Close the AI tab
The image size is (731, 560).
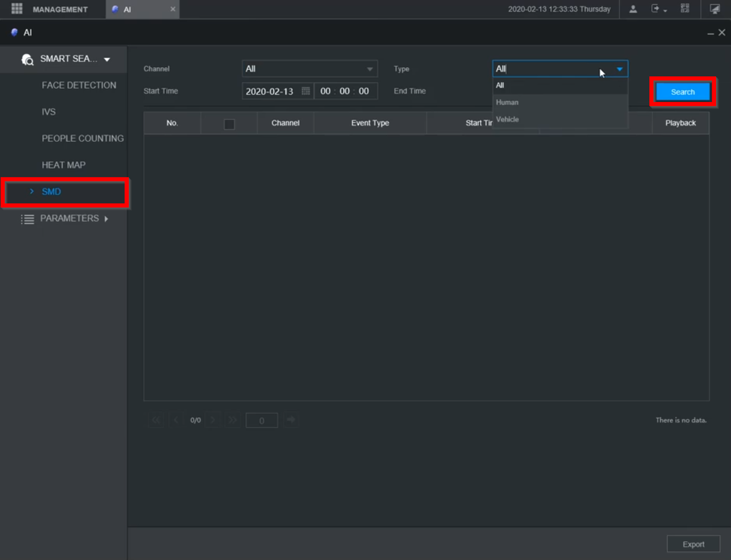pos(173,9)
